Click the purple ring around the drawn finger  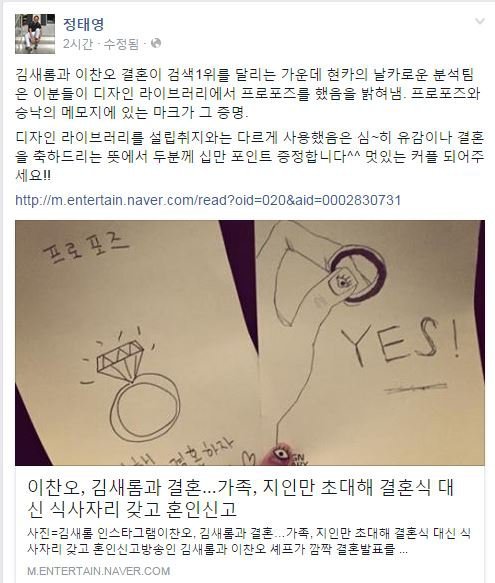358,273
